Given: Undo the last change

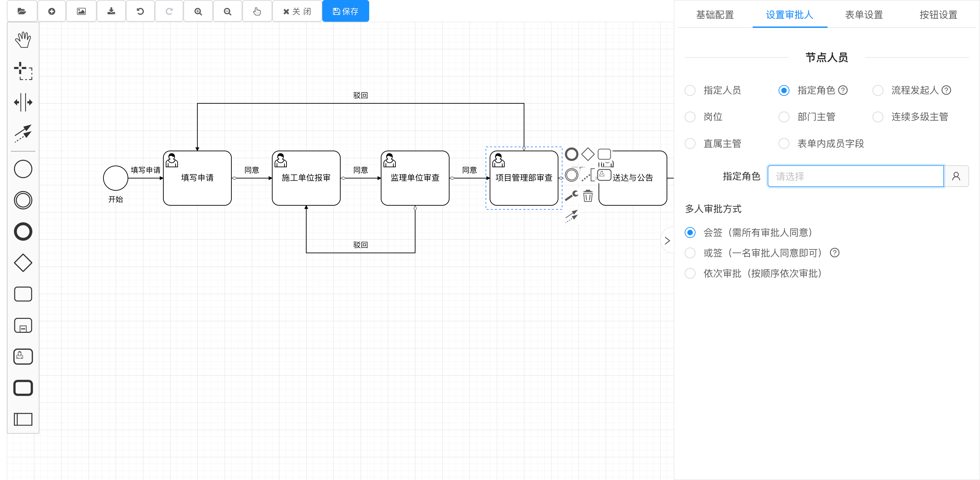Looking at the screenshot, I should pos(140,11).
